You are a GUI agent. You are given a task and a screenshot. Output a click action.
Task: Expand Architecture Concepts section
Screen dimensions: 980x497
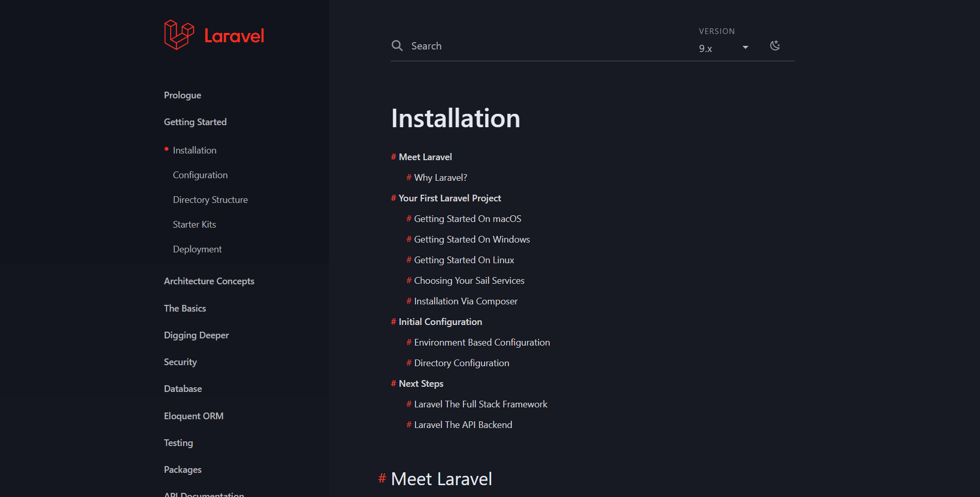[209, 281]
